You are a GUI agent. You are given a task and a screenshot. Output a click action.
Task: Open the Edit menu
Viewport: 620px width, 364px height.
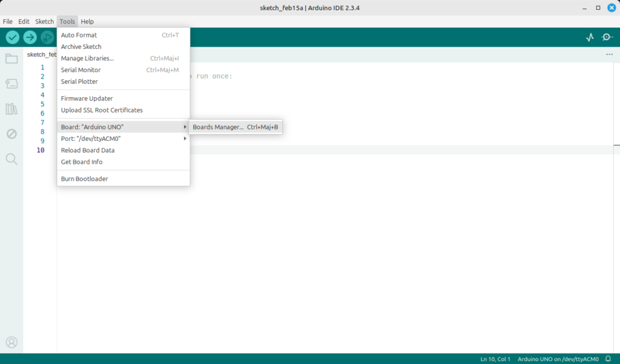[24, 21]
